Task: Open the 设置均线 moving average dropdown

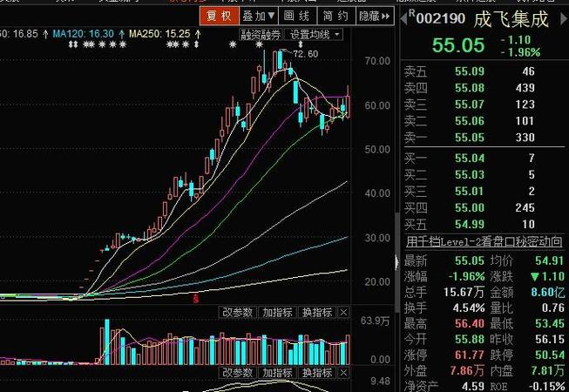Action: 315,34
